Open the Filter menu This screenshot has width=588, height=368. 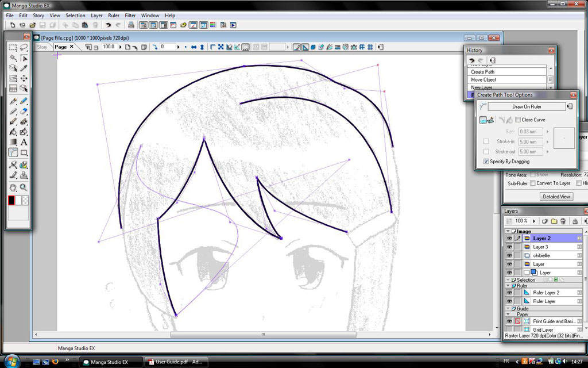pyautogui.click(x=130, y=16)
